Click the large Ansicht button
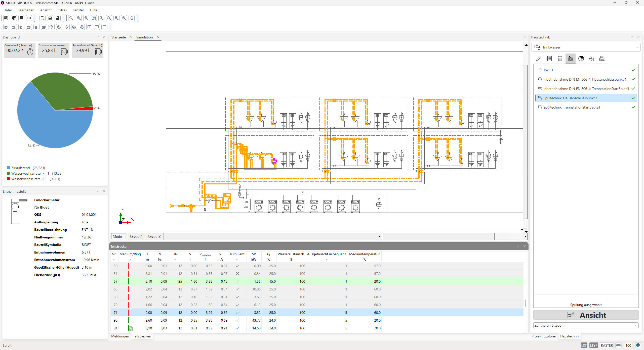This screenshot has width=644, height=350. pyautogui.click(x=586, y=315)
